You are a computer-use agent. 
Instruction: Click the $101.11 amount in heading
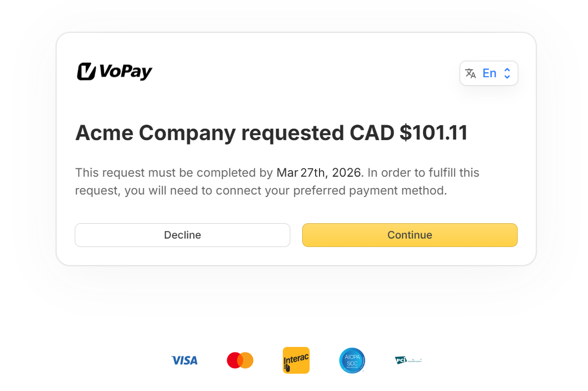pyautogui.click(x=433, y=133)
